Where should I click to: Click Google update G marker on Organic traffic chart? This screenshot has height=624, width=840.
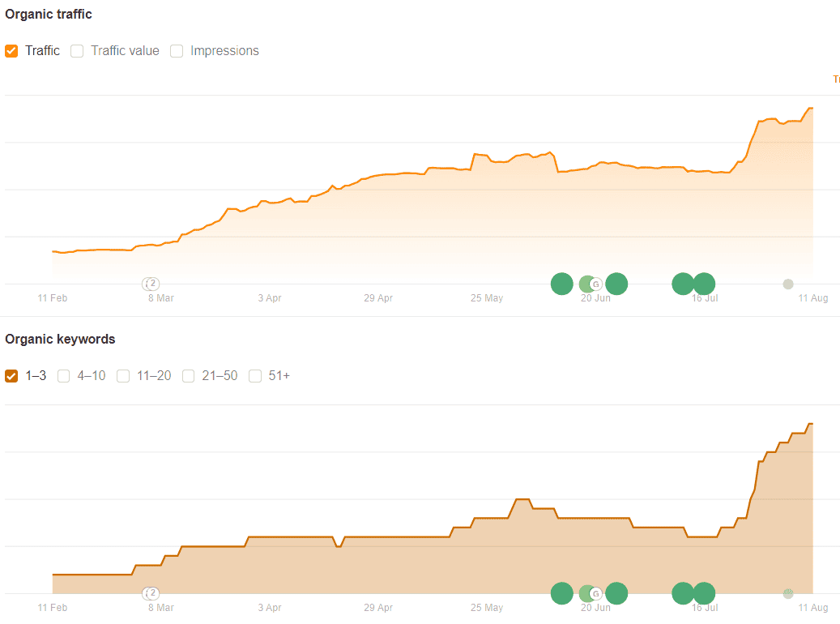595,284
